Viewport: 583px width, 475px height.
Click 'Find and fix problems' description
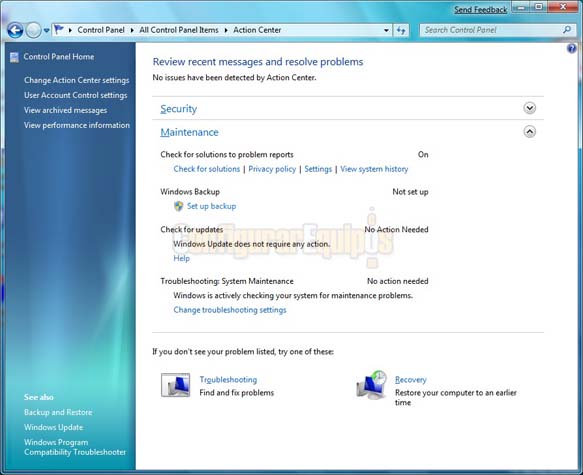(x=236, y=392)
